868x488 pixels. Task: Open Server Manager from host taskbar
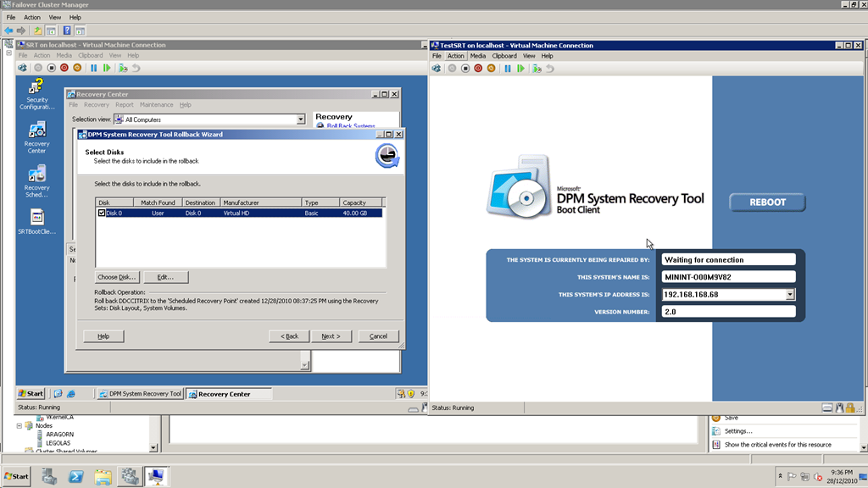click(49, 476)
